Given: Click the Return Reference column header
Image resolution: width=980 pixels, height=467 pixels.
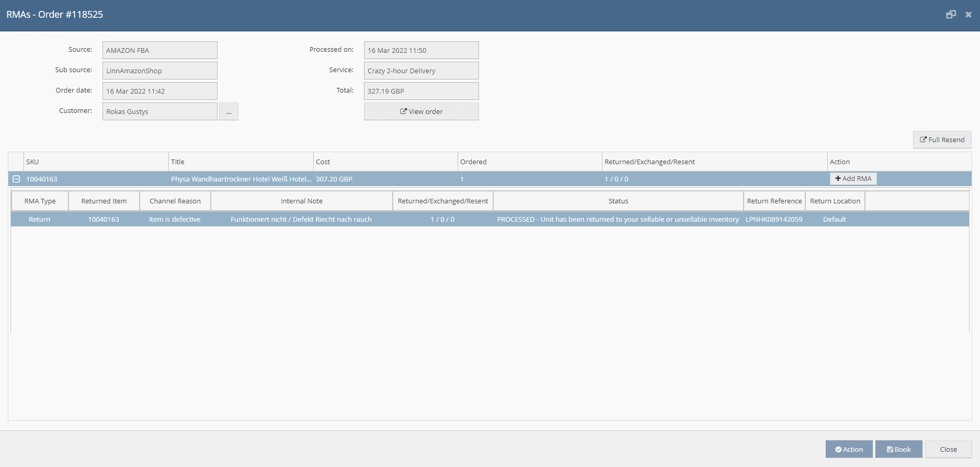Looking at the screenshot, I should point(774,201).
